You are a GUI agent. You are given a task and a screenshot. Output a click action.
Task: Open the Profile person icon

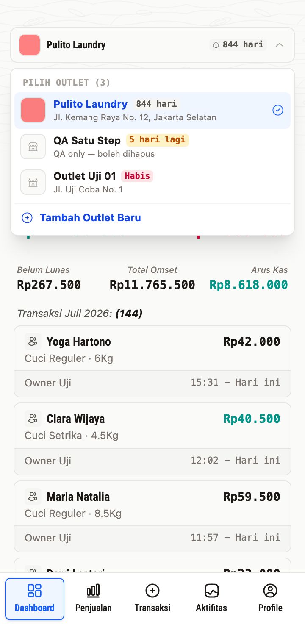coord(270,590)
